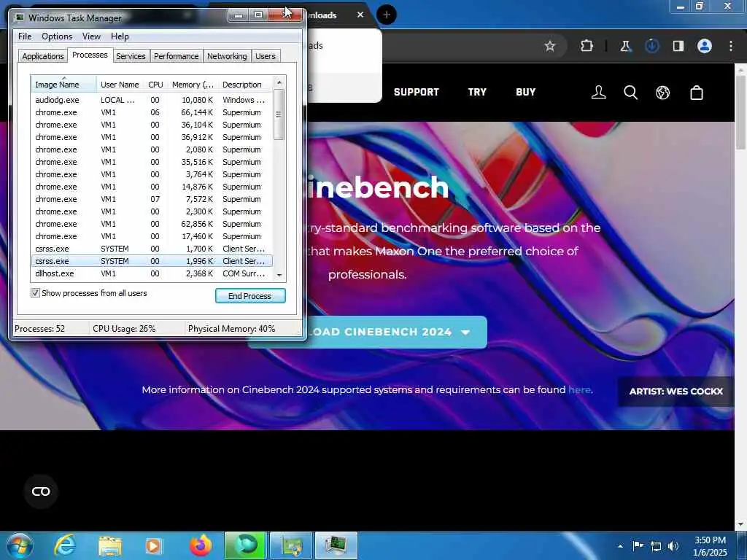The image size is (747, 560).
Task: Open the Chrome Labs flask icon
Action: pos(625,46)
